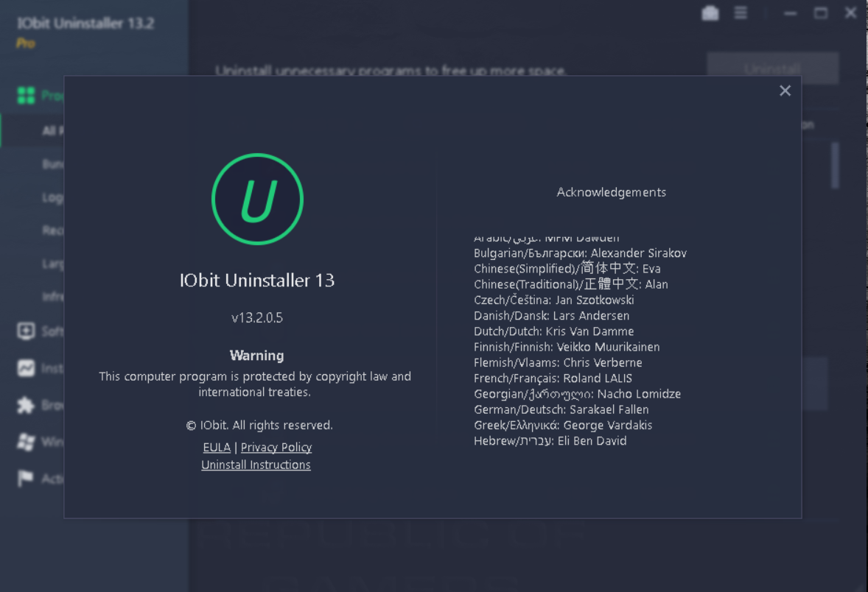Select the Dutch translator line Kris Van Damme
The width and height of the screenshot is (868, 592).
pyautogui.click(x=553, y=331)
